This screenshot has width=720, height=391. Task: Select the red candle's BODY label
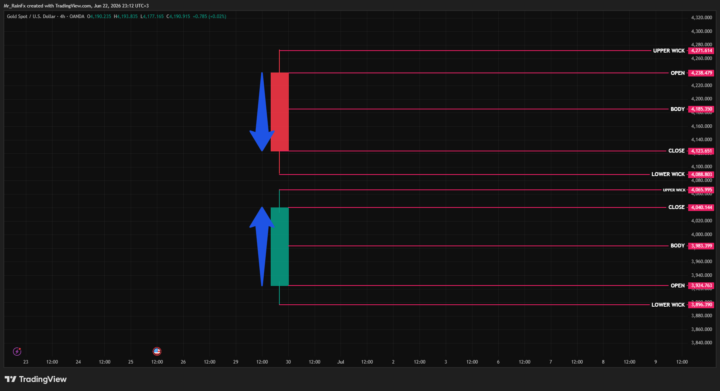[x=678, y=109]
